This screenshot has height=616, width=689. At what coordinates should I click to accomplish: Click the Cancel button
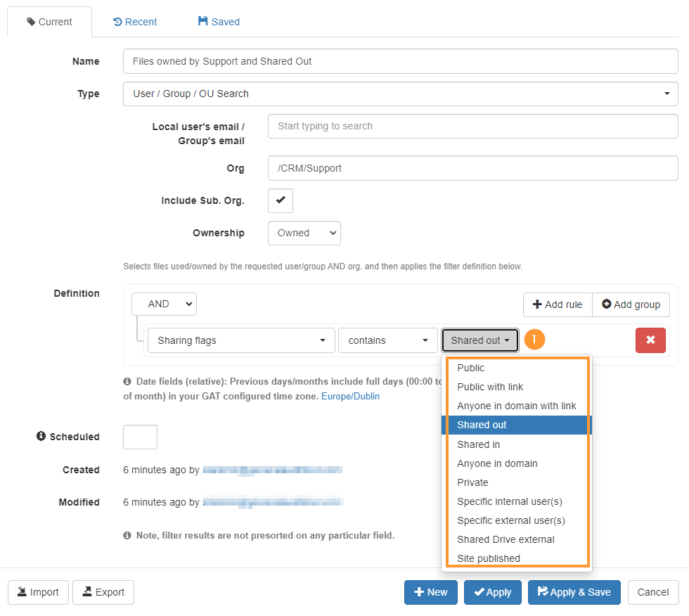click(x=653, y=592)
